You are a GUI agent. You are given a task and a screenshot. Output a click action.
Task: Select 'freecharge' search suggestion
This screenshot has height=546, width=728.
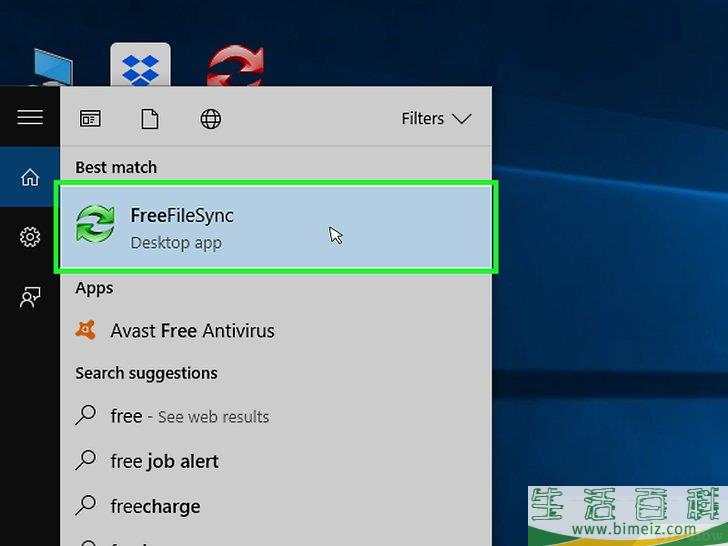[276, 506]
